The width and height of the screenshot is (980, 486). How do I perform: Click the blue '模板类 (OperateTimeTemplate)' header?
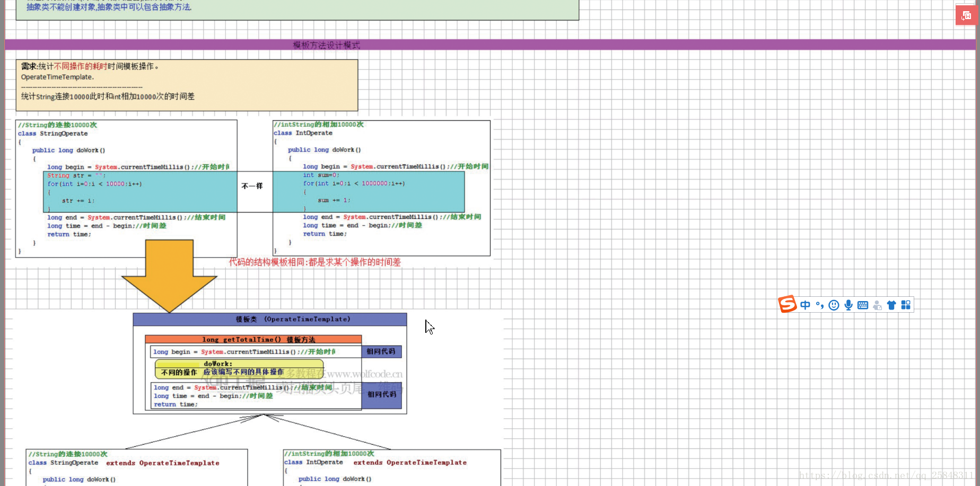point(270,320)
